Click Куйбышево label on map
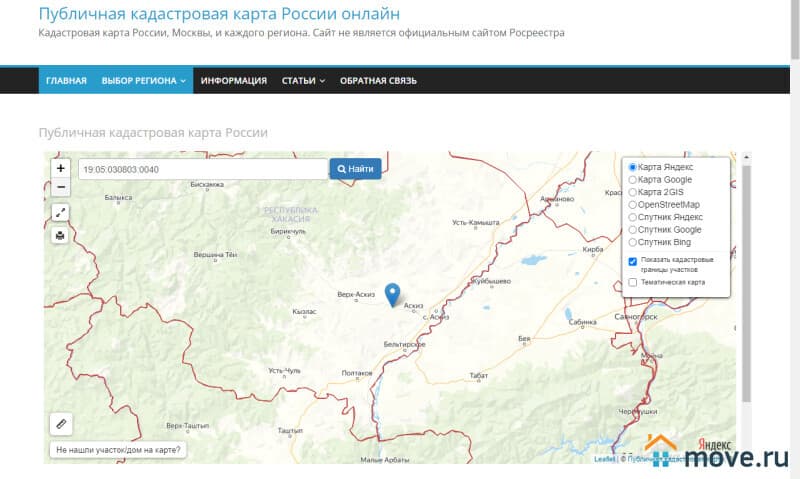The height and width of the screenshot is (479, 800). [x=490, y=281]
